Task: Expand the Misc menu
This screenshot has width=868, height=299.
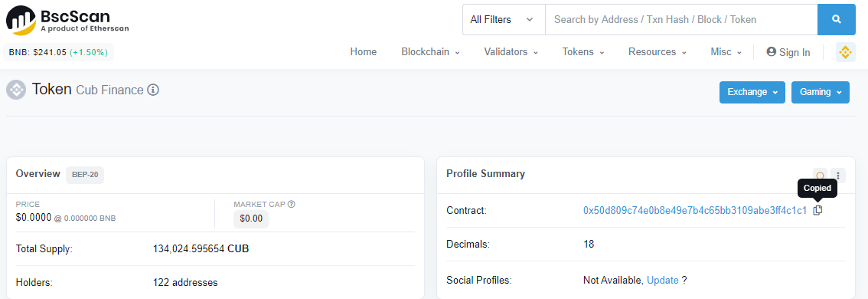Action: [x=726, y=52]
